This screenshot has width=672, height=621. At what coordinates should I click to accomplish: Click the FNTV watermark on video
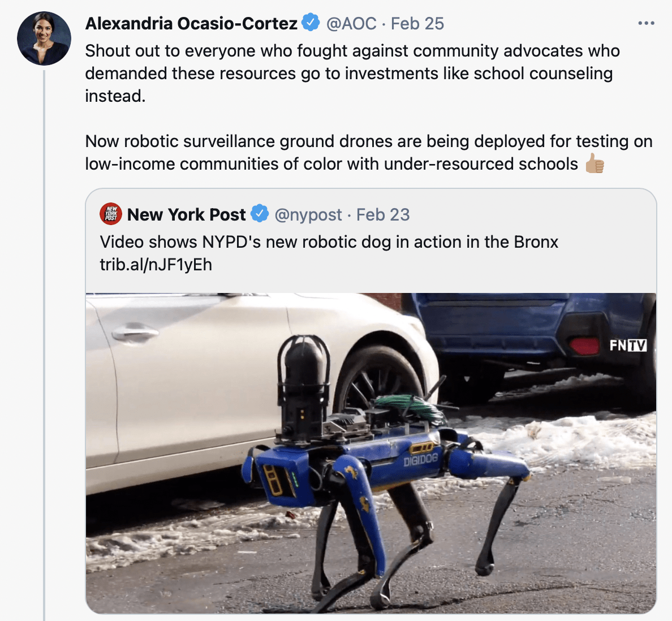click(x=628, y=345)
